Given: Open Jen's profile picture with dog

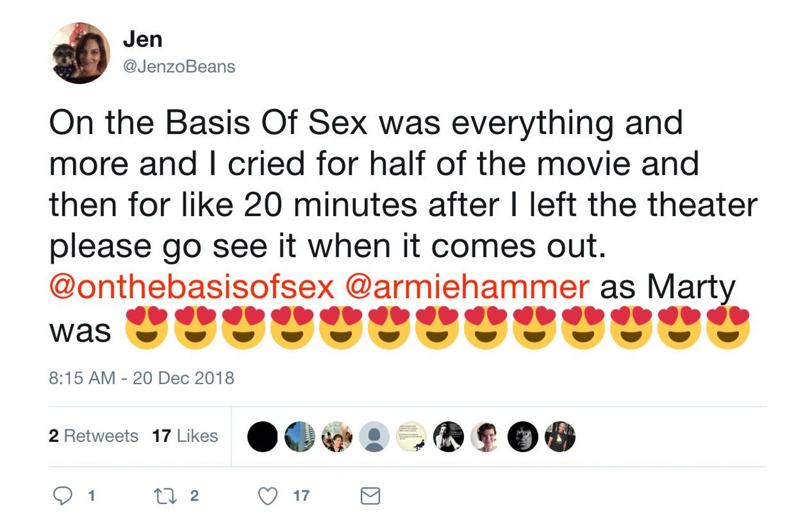Looking at the screenshot, I should tap(80, 53).
